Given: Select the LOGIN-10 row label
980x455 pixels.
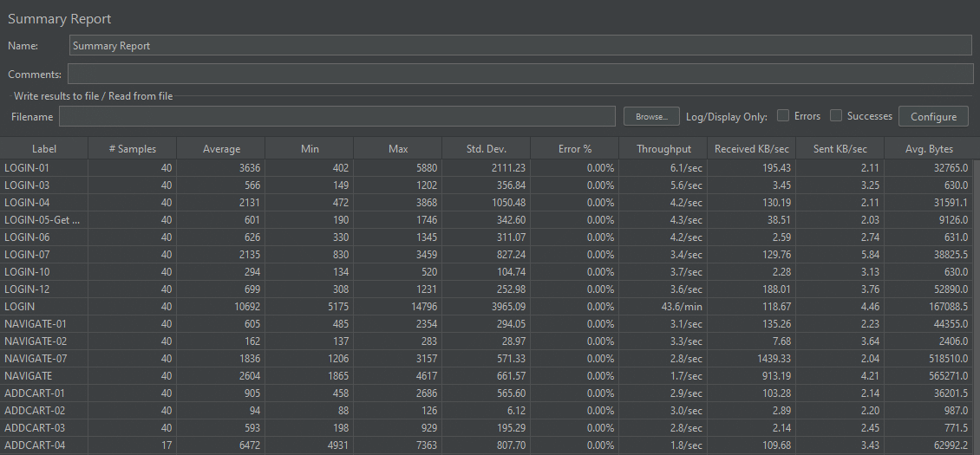Looking at the screenshot, I should point(27,272).
